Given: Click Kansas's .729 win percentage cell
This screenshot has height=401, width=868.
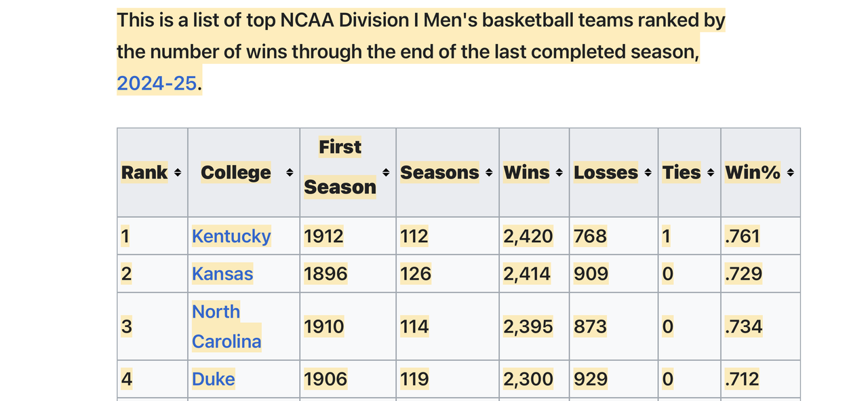Looking at the screenshot, I should (743, 274).
